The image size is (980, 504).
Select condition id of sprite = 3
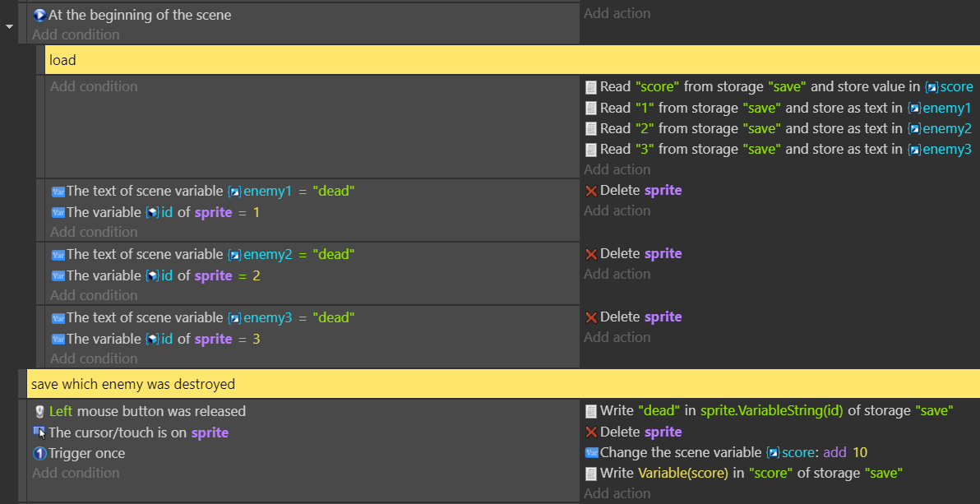163,339
